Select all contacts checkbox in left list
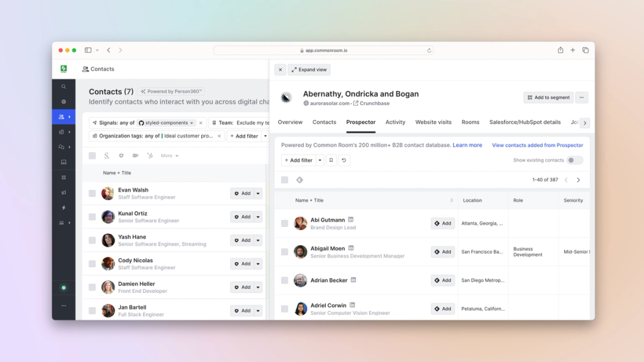 coord(92,156)
